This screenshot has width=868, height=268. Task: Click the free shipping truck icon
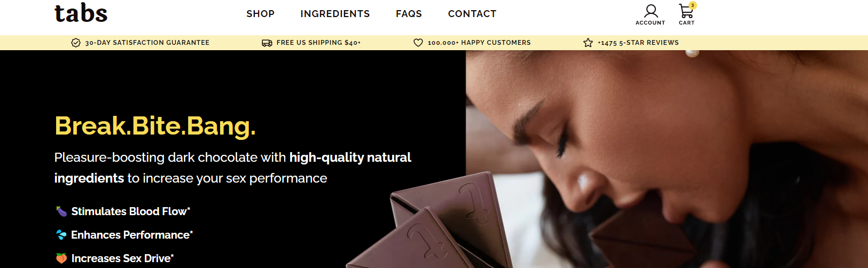(267, 43)
